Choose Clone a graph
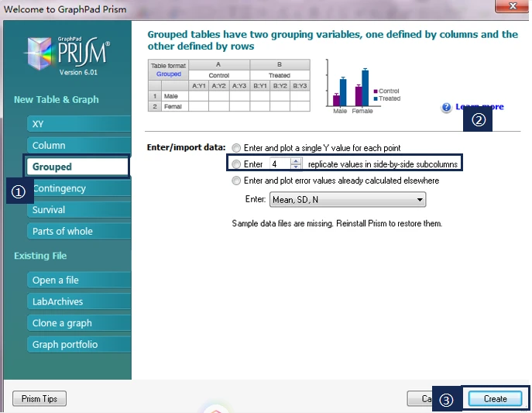Viewport: 532px width, 413px height. (x=79, y=323)
